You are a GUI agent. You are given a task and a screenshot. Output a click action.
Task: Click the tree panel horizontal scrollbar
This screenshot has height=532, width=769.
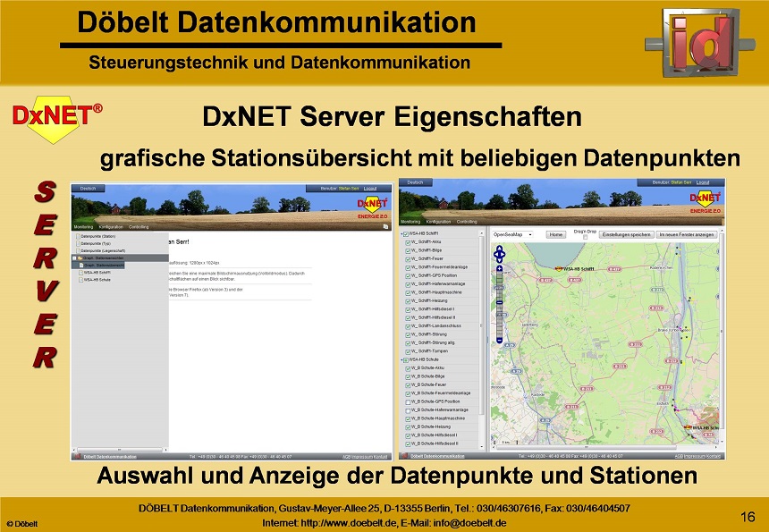tap(120, 450)
